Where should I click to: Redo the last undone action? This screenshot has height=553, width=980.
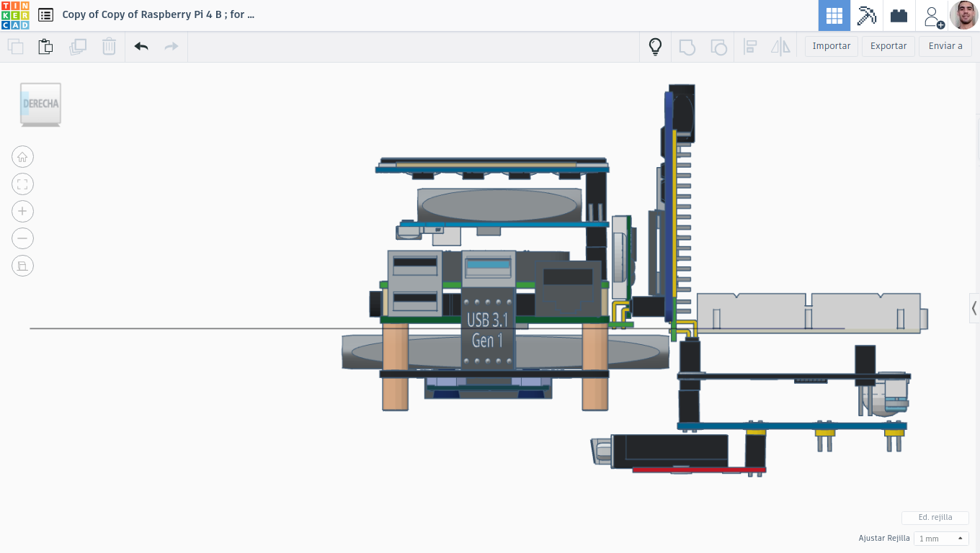(x=171, y=47)
